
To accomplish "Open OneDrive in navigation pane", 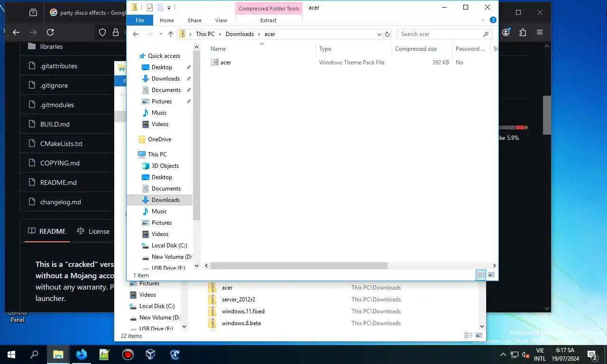I will click(159, 139).
